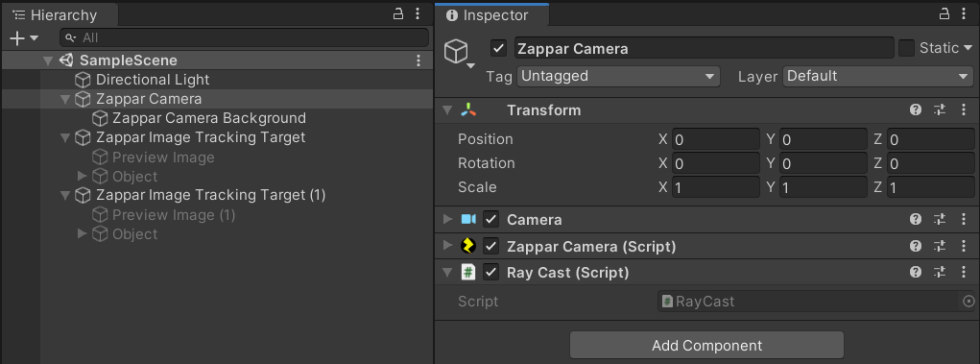Image resolution: width=980 pixels, height=364 pixels.
Task: Select Preview Image under the first Tracking Target
Action: [x=163, y=157]
